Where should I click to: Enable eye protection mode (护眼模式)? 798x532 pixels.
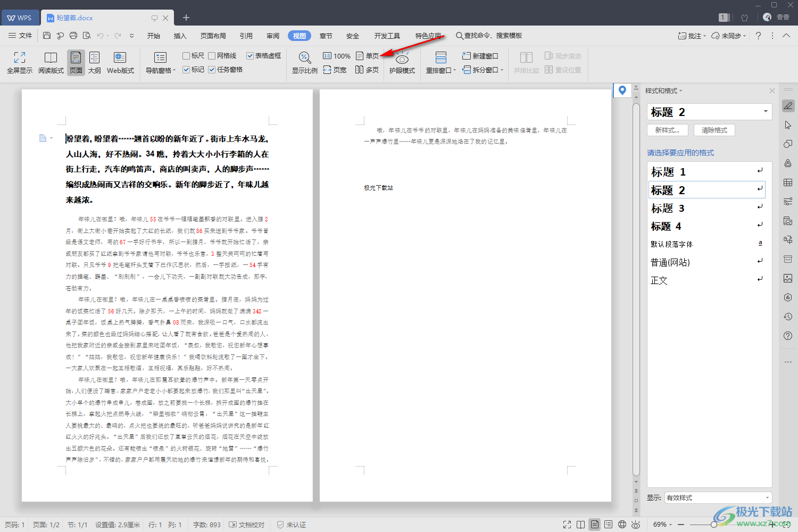coord(402,62)
